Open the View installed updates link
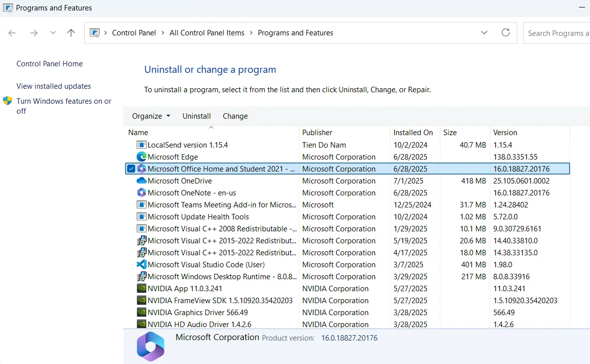This screenshot has width=590, height=364. coord(53,86)
